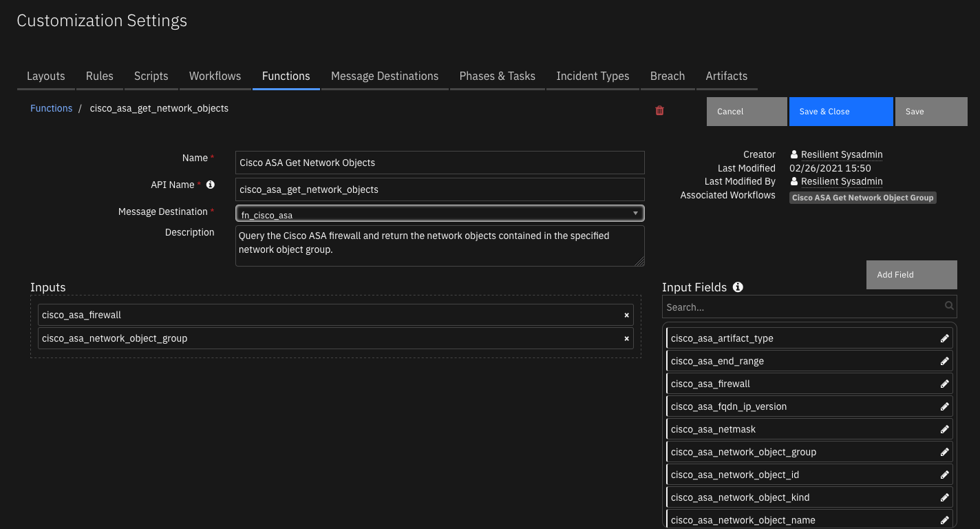Open the Incident Types tab

[593, 76]
